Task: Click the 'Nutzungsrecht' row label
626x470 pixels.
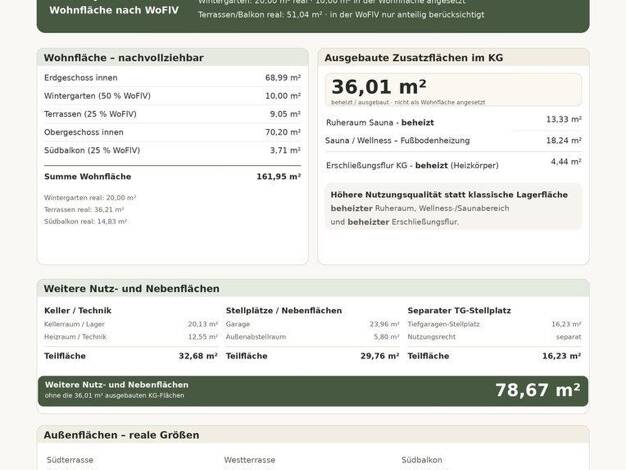Action: [x=431, y=337]
